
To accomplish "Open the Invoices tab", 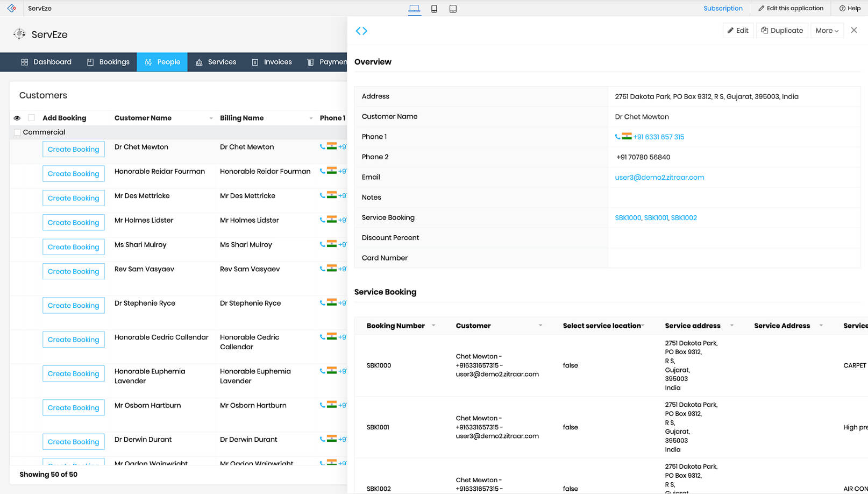I will [x=272, y=62].
